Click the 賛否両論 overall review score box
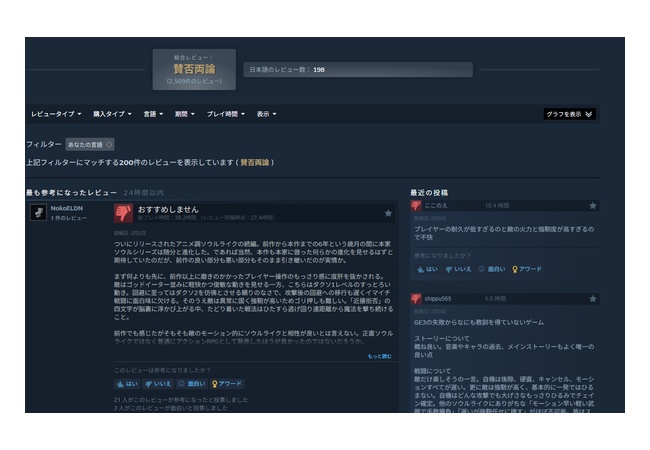Screen dimensions: 650x450 (x=194, y=69)
